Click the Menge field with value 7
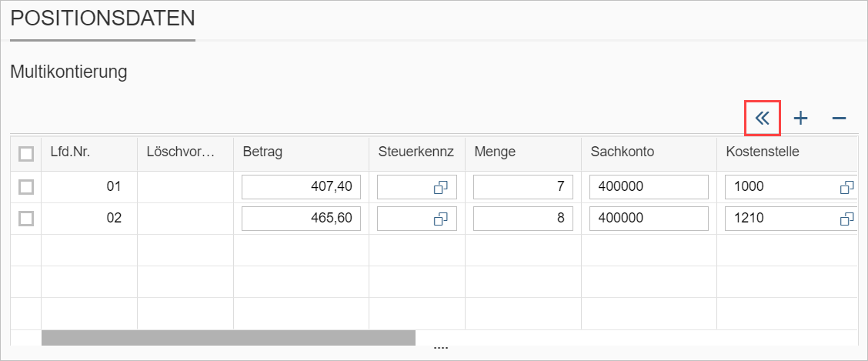The width and height of the screenshot is (868, 361). pos(522,187)
